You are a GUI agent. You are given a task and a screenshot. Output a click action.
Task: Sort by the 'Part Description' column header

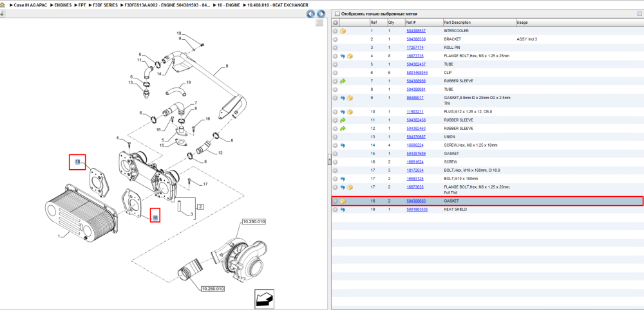tap(479, 23)
